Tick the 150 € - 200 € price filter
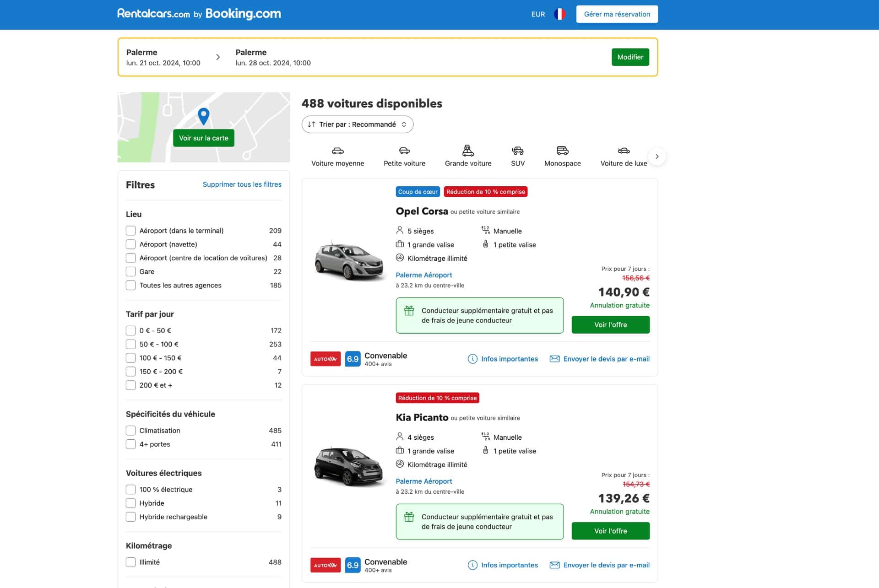 [x=130, y=372]
